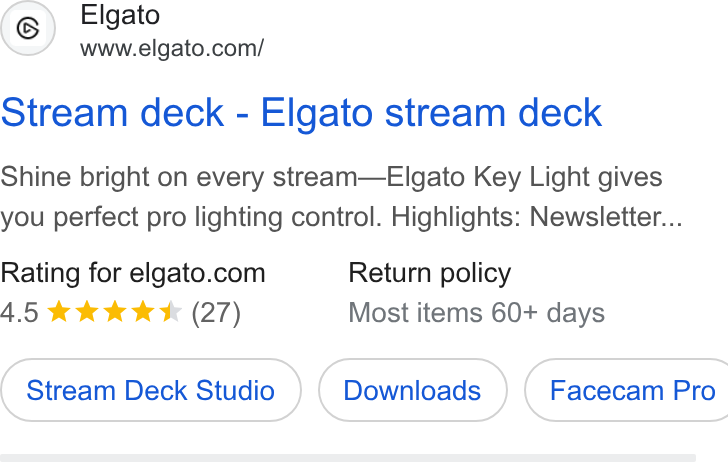Image resolution: width=728 pixels, height=462 pixels.
Task: Open the Downloads sitelink chip
Action: (x=412, y=390)
